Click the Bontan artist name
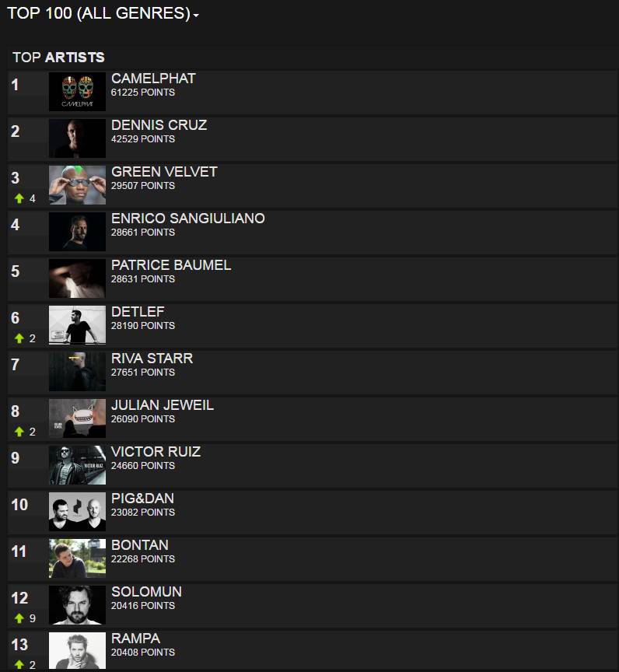This screenshot has width=619, height=672. pos(140,545)
